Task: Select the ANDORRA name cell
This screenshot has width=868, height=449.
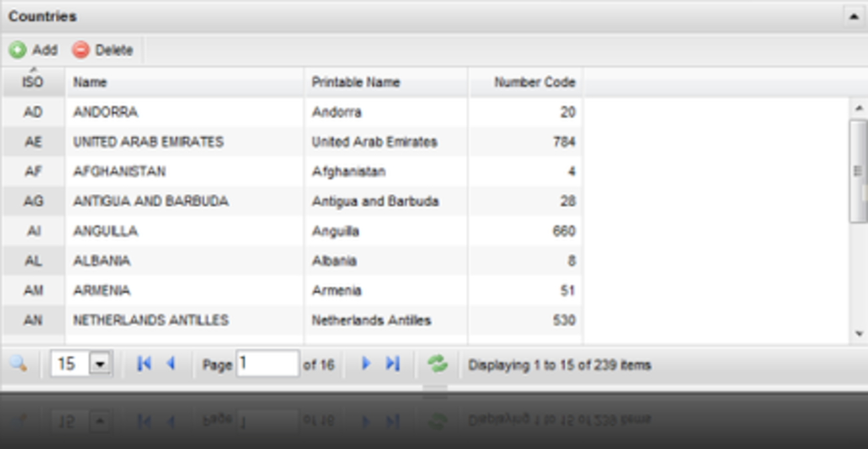Action: (185, 112)
